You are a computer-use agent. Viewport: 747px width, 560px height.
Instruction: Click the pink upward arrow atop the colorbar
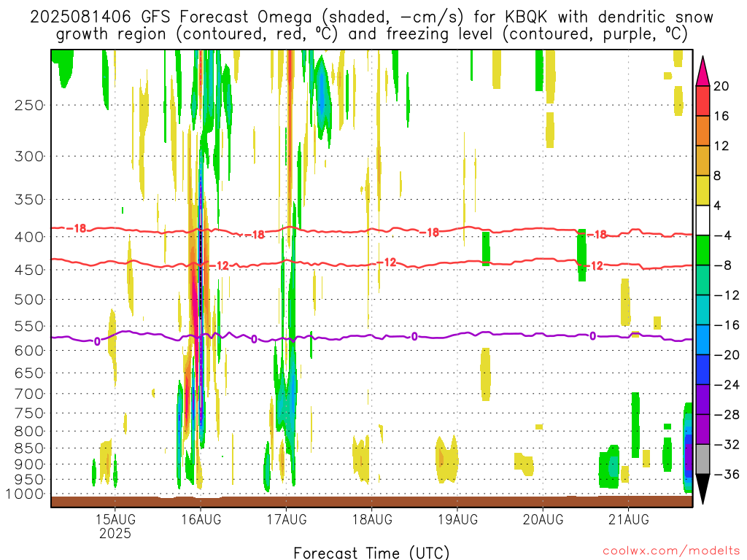[703, 71]
